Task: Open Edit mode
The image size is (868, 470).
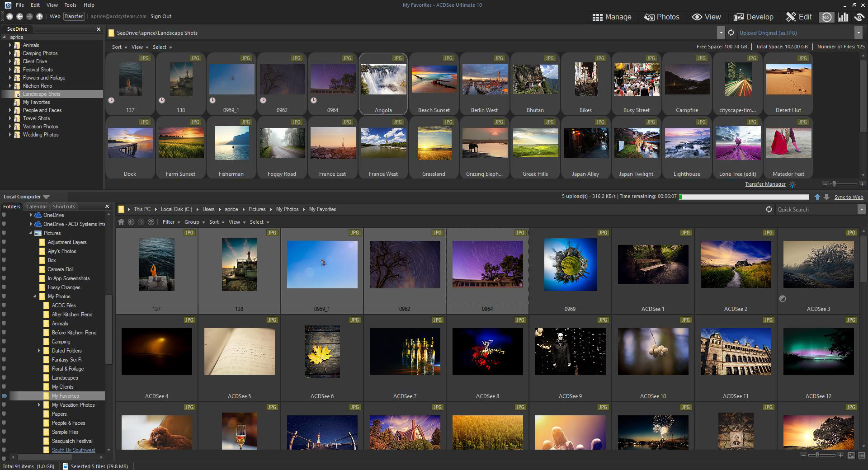Action: tap(799, 17)
